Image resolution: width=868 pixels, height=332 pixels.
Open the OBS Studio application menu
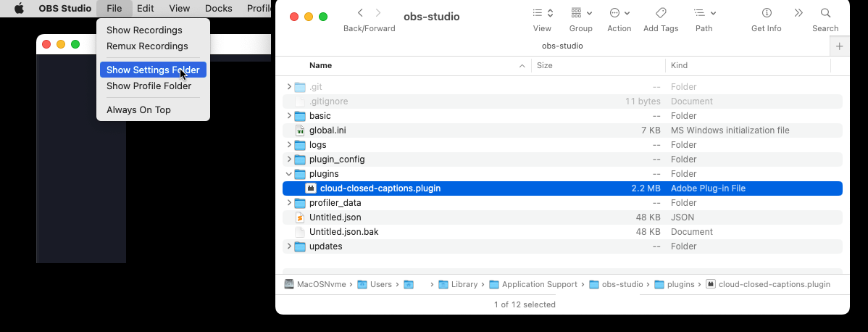(64, 8)
